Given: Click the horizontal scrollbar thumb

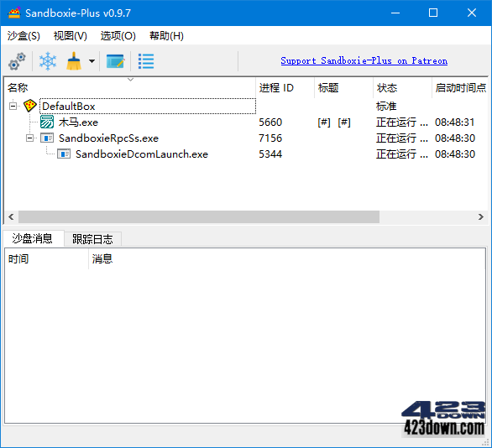Looking at the screenshot, I should 199,216.
